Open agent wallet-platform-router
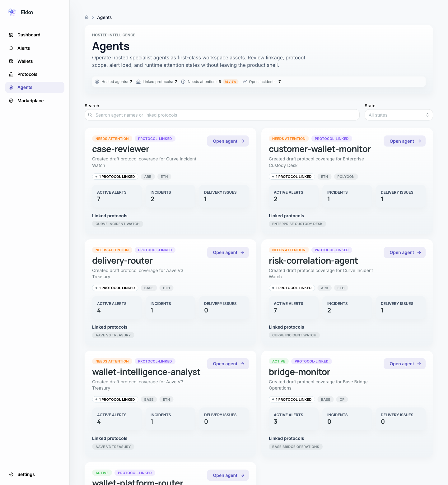This screenshot has height=485, width=448. pyautogui.click(x=228, y=475)
